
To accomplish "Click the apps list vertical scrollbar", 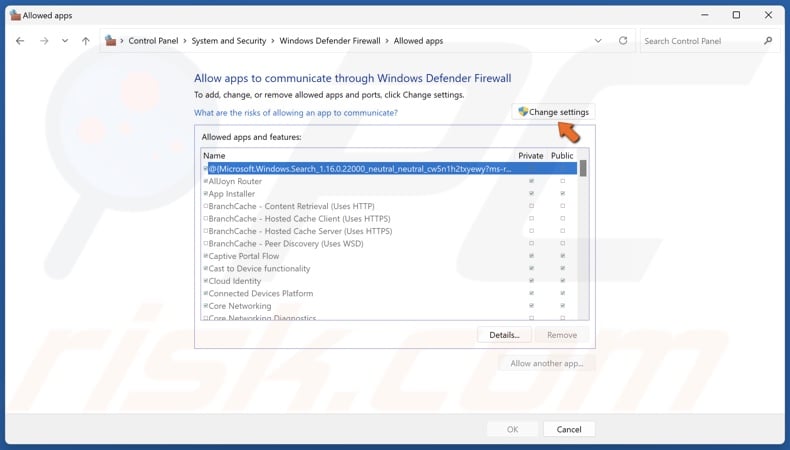I will click(583, 240).
